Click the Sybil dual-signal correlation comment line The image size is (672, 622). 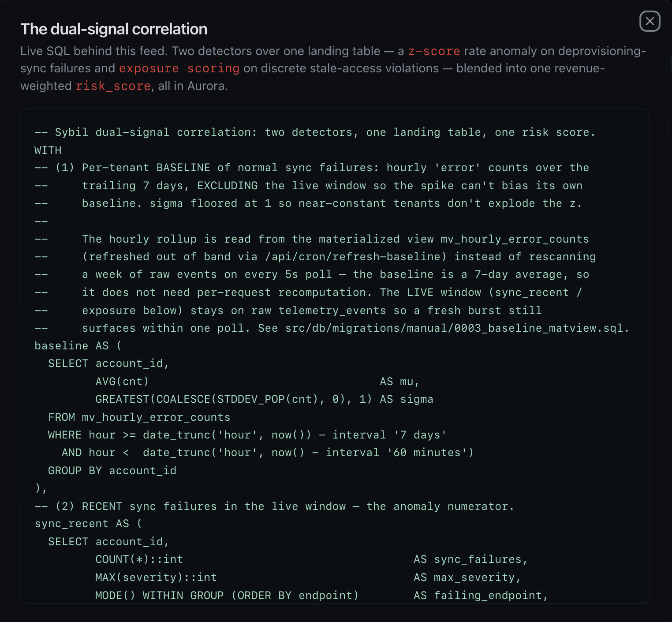pyautogui.click(x=315, y=132)
